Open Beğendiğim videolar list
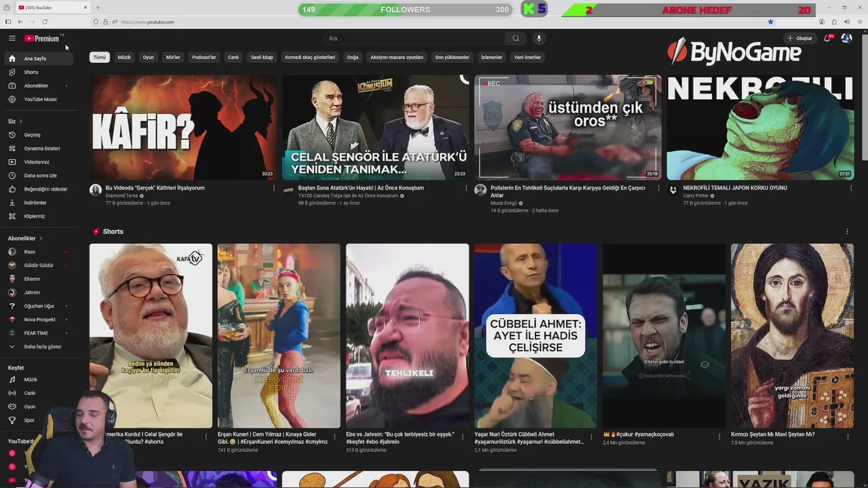The image size is (868, 488). [x=38, y=189]
